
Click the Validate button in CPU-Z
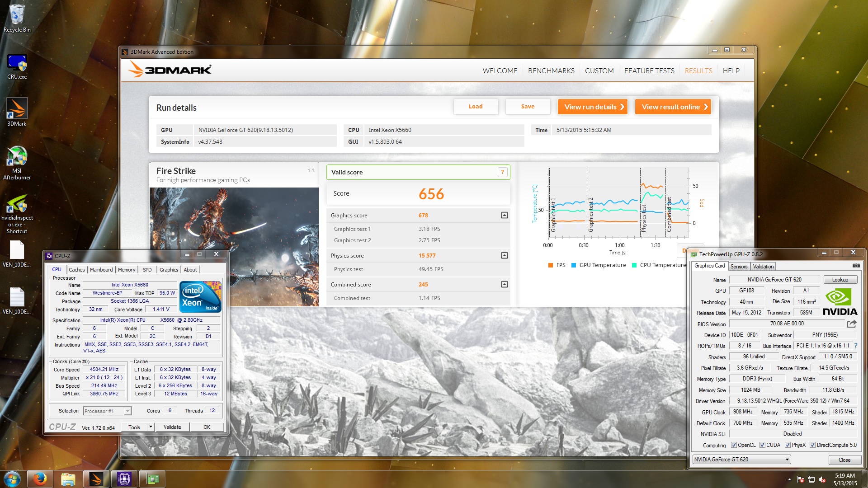(172, 427)
